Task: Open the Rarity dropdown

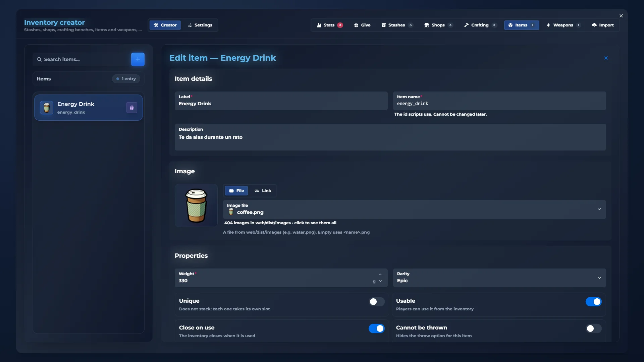Action: click(x=499, y=278)
